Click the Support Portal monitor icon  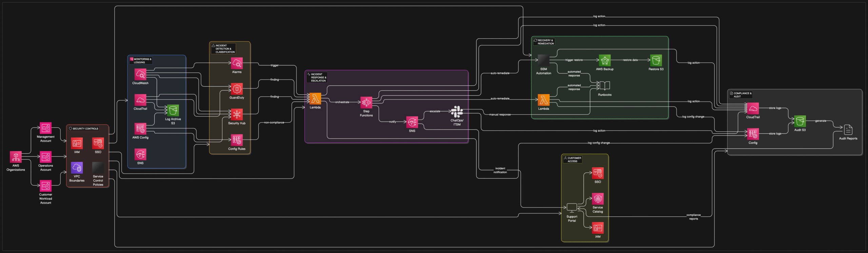point(572,208)
